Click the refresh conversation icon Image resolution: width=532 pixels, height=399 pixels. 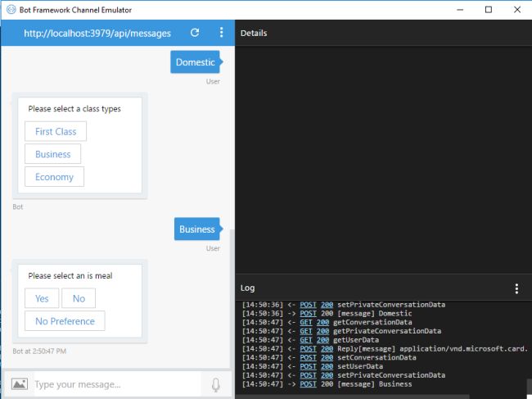point(195,33)
